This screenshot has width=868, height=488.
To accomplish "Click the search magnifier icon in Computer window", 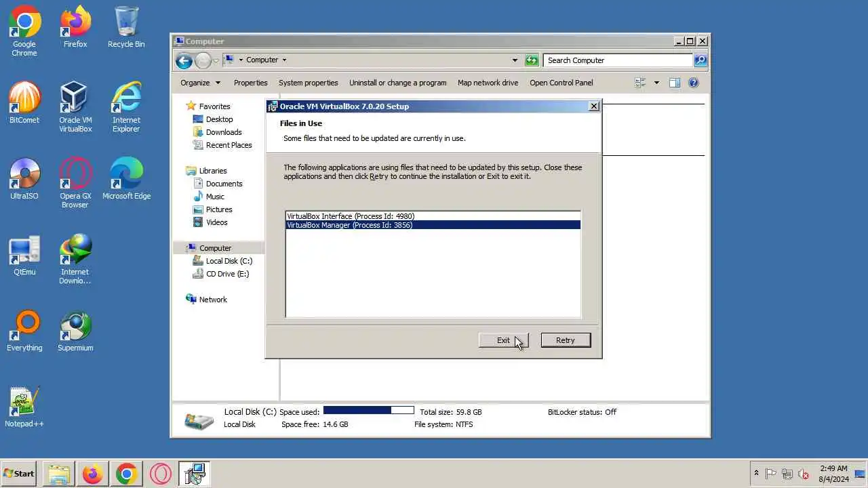I will point(701,60).
